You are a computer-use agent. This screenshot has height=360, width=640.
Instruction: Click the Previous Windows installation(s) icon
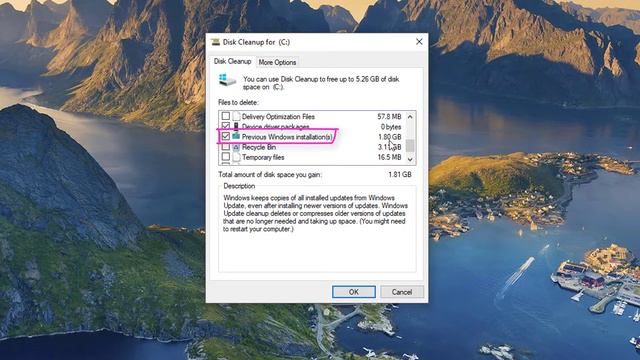pyautogui.click(x=236, y=136)
